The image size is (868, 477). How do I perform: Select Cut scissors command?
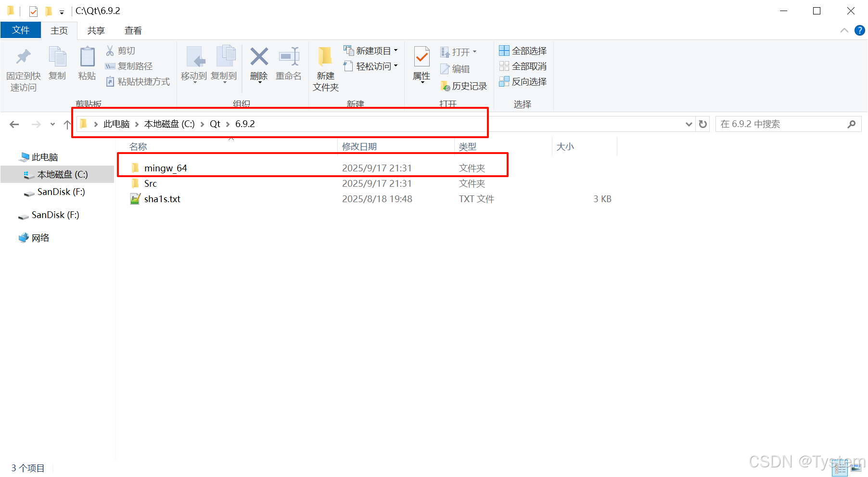(x=121, y=51)
